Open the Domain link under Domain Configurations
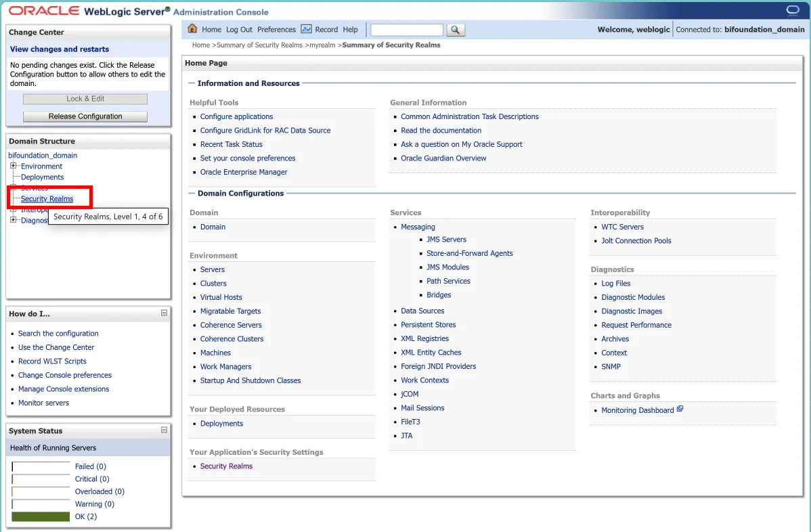Viewport: 811px width, 532px height. (x=213, y=227)
